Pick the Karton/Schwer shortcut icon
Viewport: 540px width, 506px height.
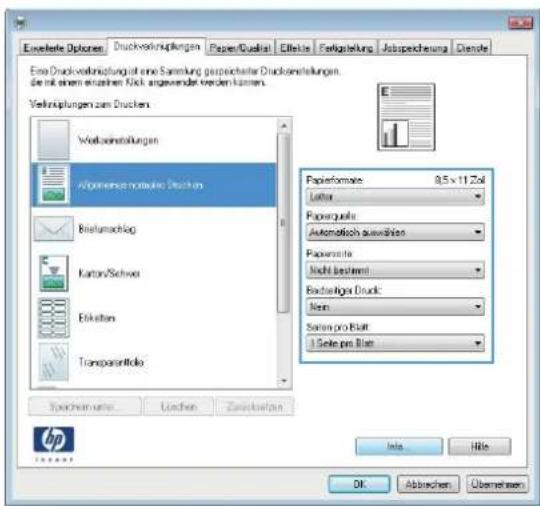[53, 273]
